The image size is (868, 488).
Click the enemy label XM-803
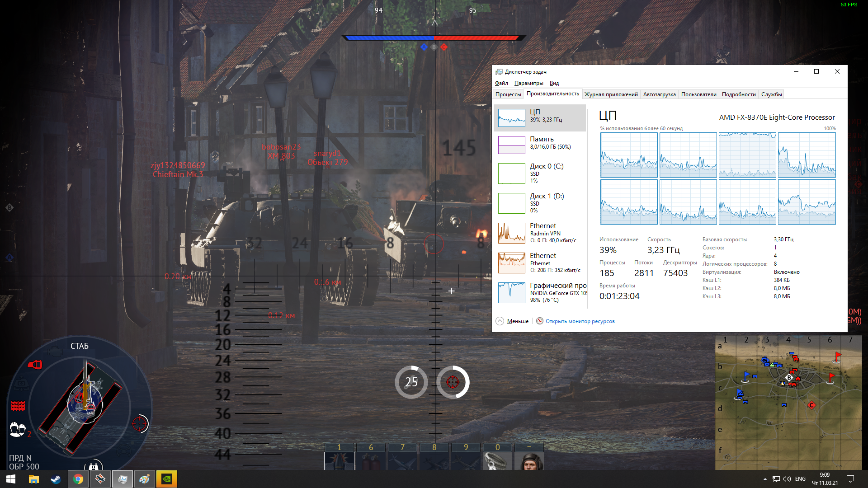pos(281,156)
